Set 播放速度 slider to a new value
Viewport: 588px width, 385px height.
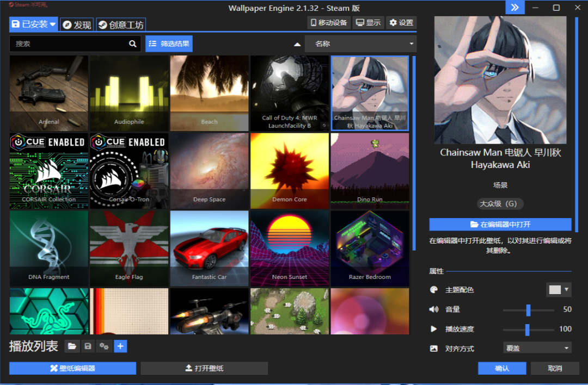pyautogui.click(x=526, y=329)
